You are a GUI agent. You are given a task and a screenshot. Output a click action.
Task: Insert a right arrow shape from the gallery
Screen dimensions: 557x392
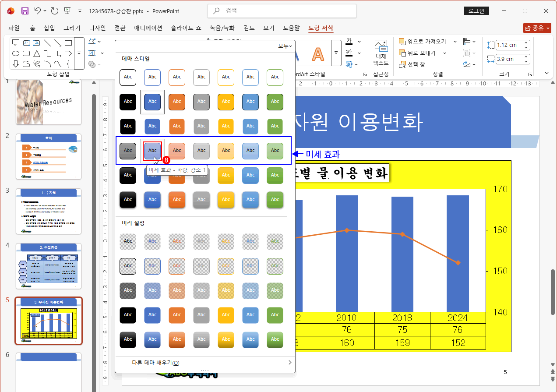(x=68, y=53)
